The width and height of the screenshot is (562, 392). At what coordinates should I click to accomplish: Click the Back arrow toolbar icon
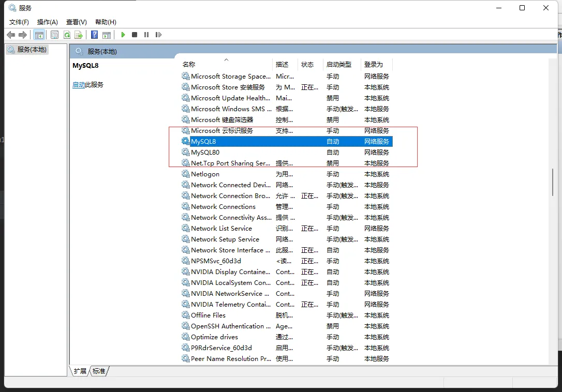(x=11, y=35)
